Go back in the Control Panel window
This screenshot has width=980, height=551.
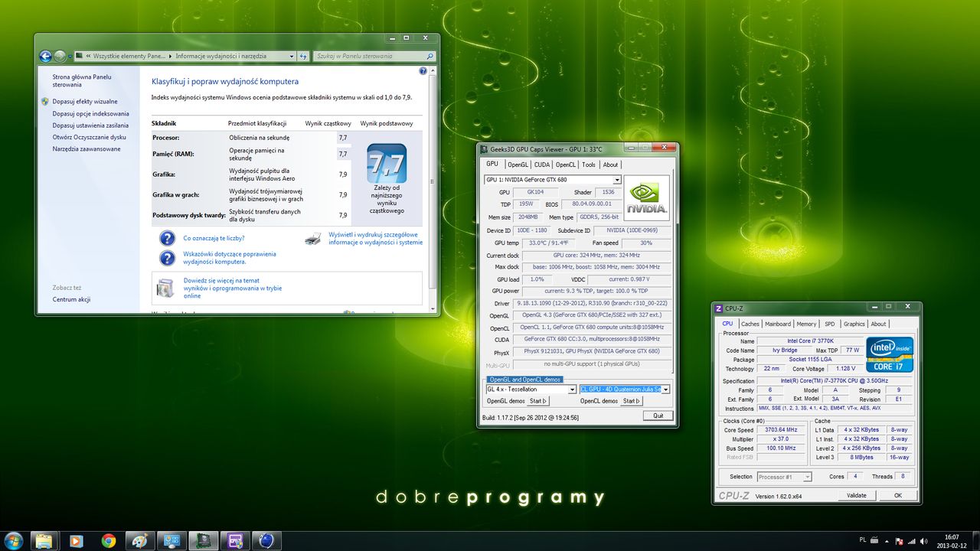pos(45,56)
